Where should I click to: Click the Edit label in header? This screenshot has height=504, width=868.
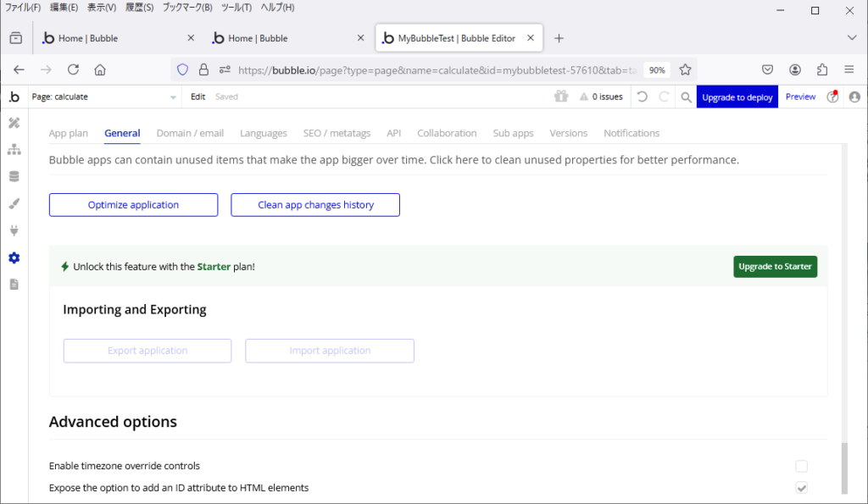[198, 97]
